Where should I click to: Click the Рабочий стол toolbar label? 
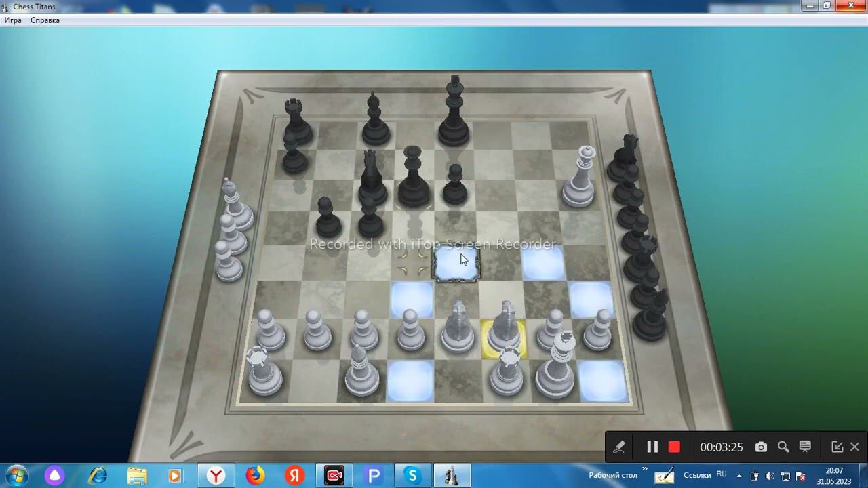(612, 476)
